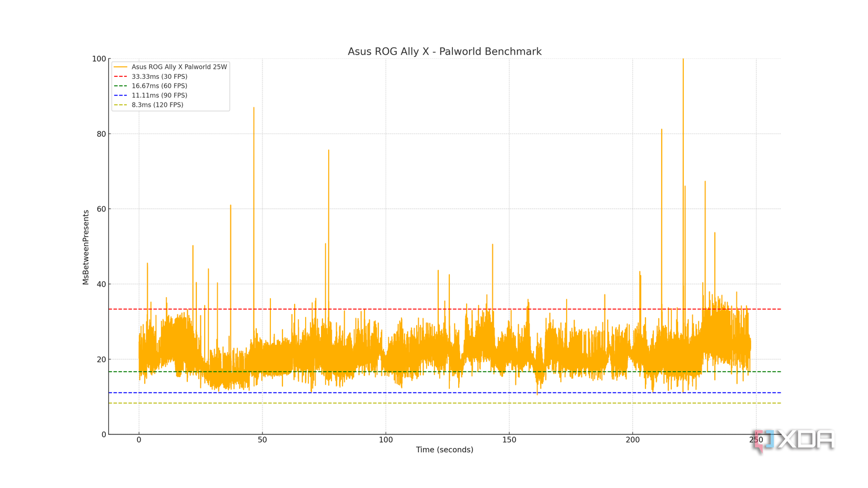Click the blue dashed line sample in the legend

[120, 95]
